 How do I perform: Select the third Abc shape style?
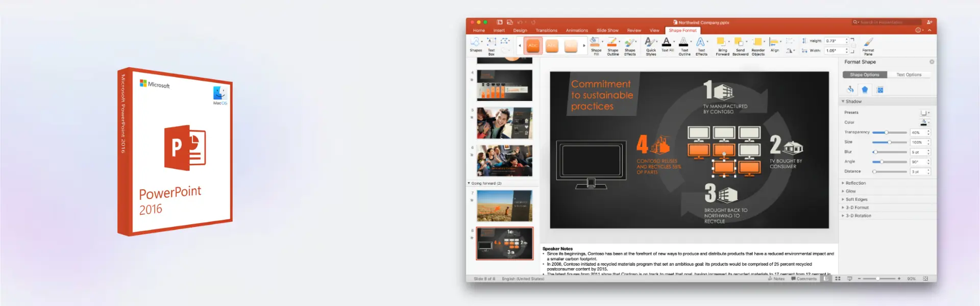[571, 46]
